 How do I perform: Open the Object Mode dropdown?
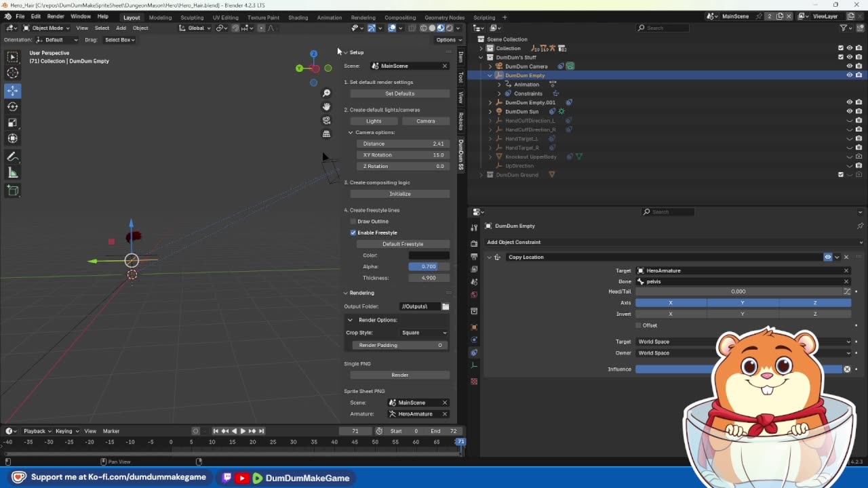[45, 28]
